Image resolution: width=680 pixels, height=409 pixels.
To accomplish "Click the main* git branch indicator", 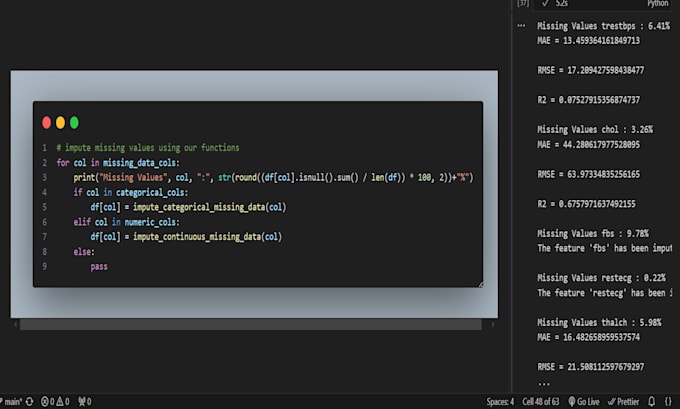I will [11, 402].
